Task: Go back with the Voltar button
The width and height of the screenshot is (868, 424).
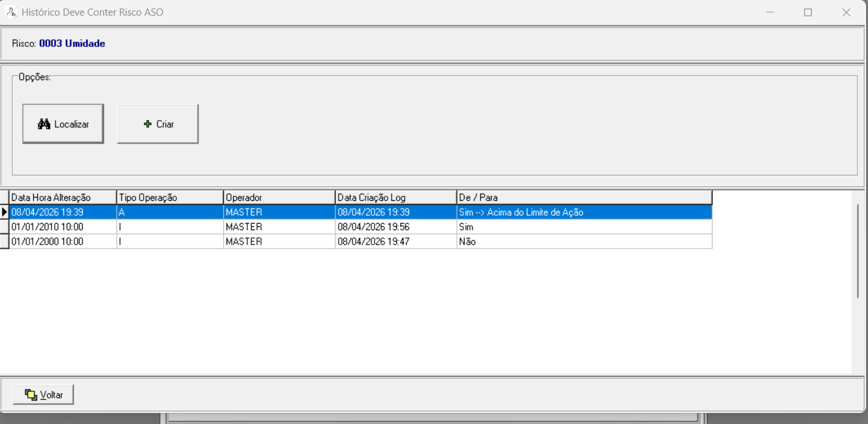Action: [43, 395]
